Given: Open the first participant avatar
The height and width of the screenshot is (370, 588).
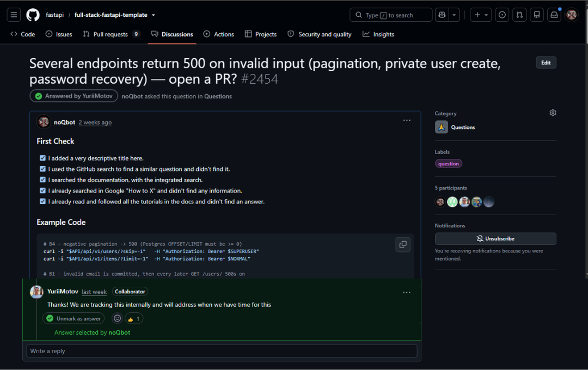Looking at the screenshot, I should 440,202.
